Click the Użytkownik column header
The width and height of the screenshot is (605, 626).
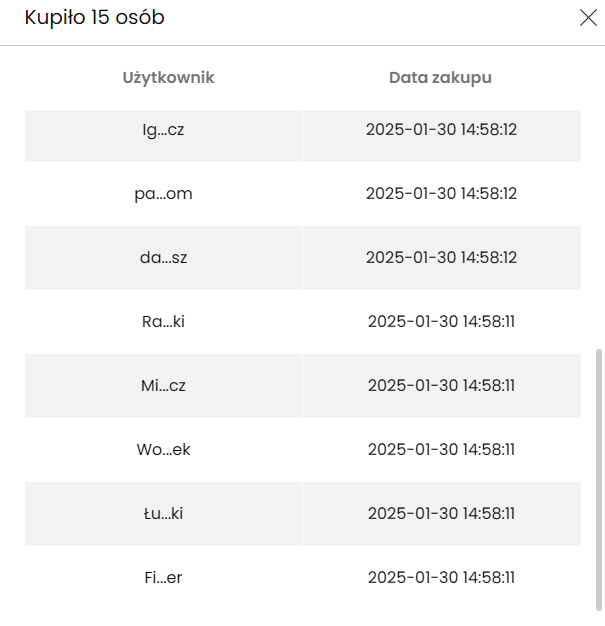168,77
